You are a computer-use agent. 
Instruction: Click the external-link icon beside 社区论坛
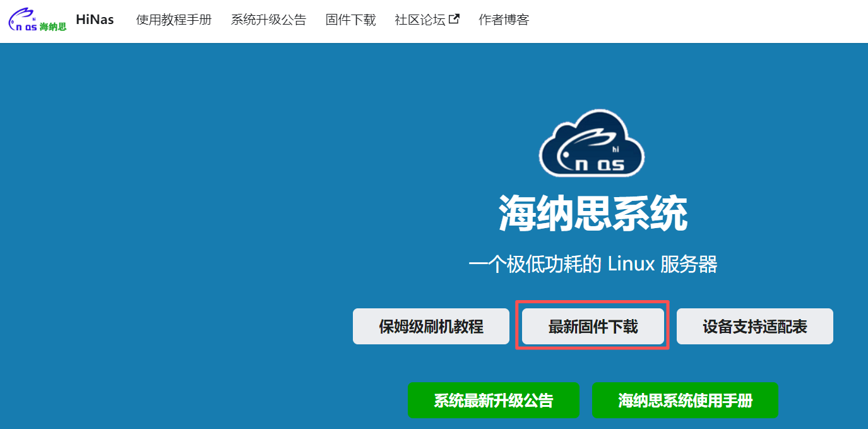[x=454, y=19]
